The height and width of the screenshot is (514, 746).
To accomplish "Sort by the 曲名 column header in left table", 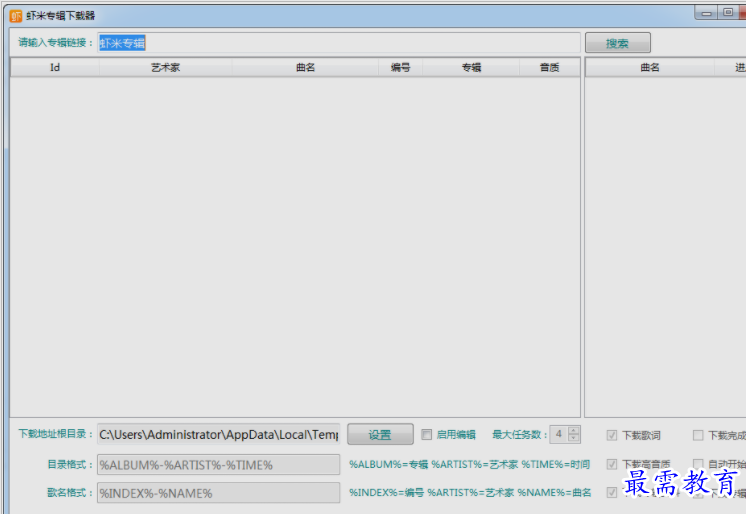I will tap(305, 68).
